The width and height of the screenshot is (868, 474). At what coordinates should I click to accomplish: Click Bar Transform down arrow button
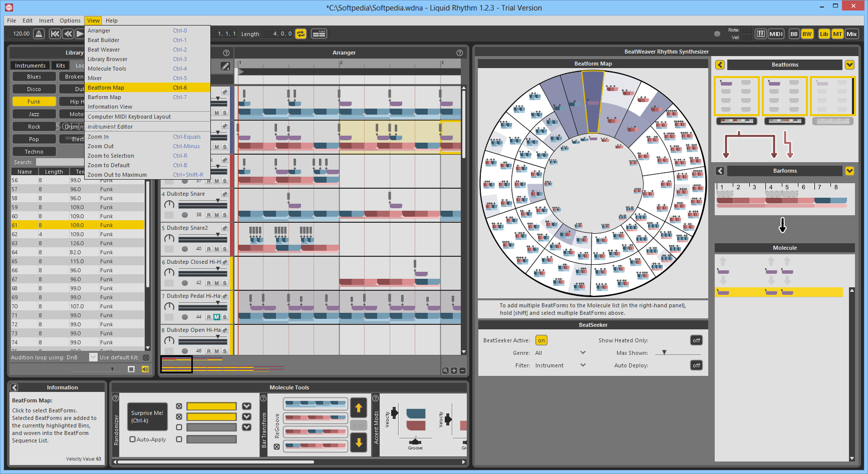(359, 442)
